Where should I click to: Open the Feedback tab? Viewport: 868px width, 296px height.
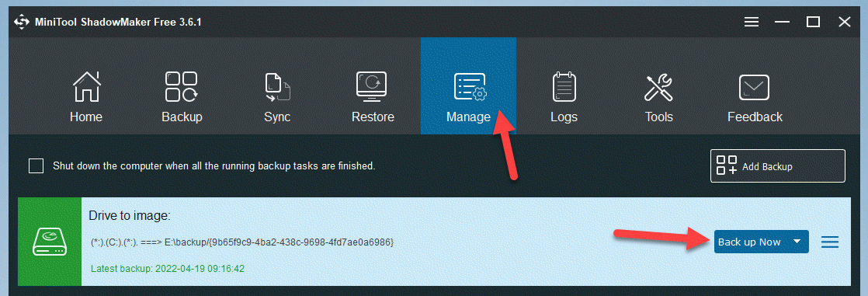[x=755, y=97]
